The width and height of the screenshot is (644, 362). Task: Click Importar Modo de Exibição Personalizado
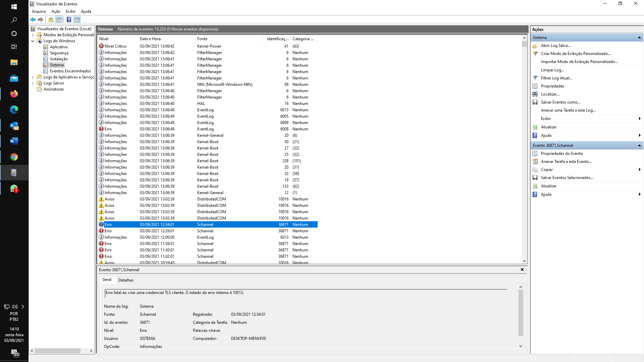pyautogui.click(x=579, y=62)
